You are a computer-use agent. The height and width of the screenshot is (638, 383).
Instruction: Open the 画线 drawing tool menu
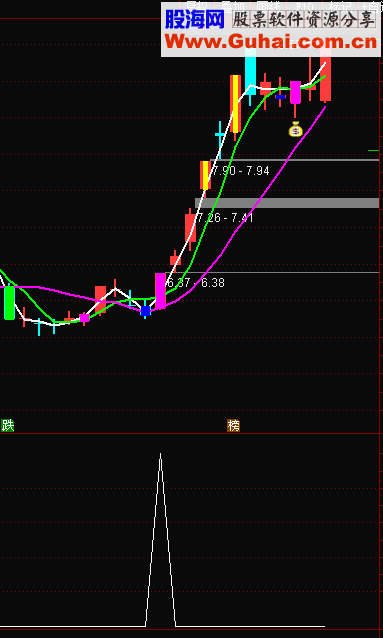pos(267,7)
